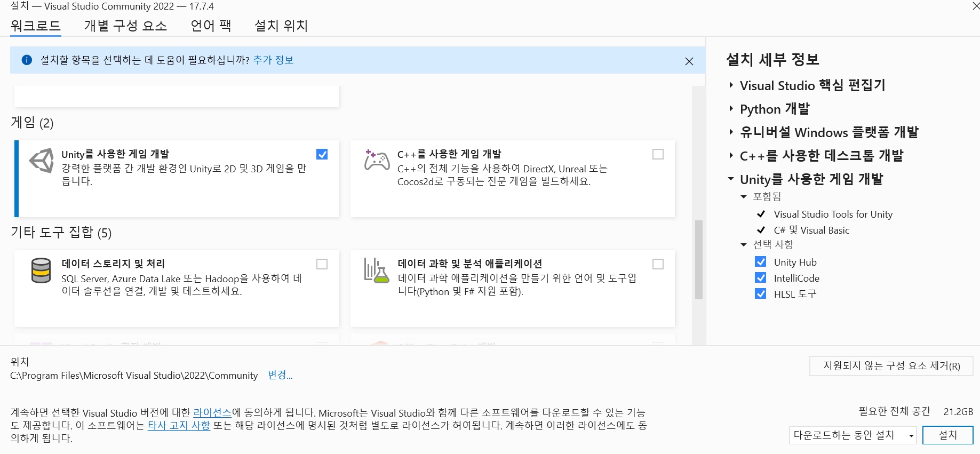This screenshot has height=454, width=980.
Task: Click the 21.2GB required space value
Action: 958,411
